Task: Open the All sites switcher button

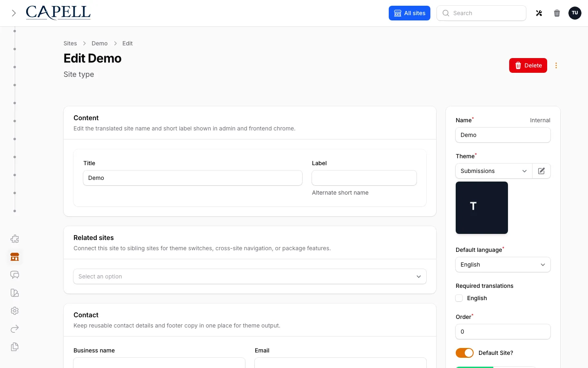Action: click(x=410, y=13)
